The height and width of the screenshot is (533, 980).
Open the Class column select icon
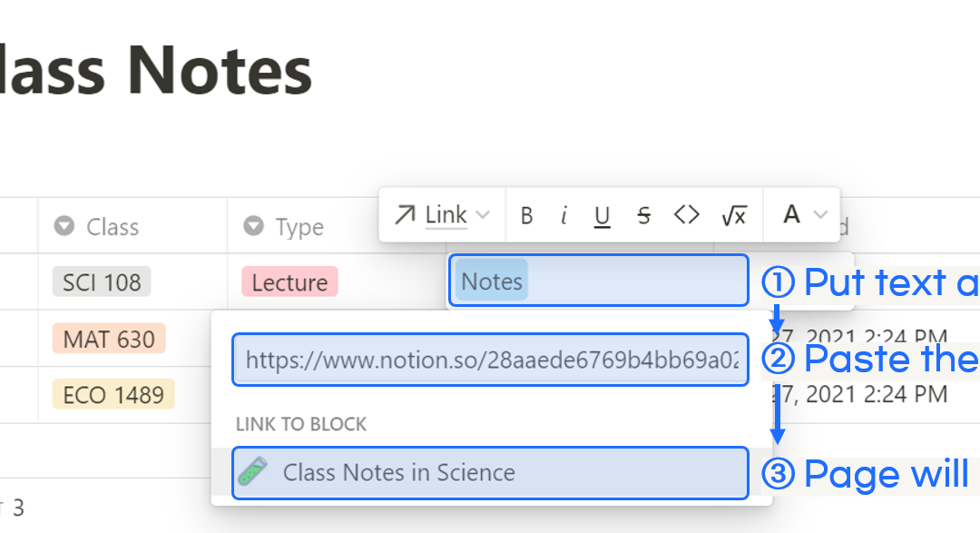pyautogui.click(x=64, y=226)
